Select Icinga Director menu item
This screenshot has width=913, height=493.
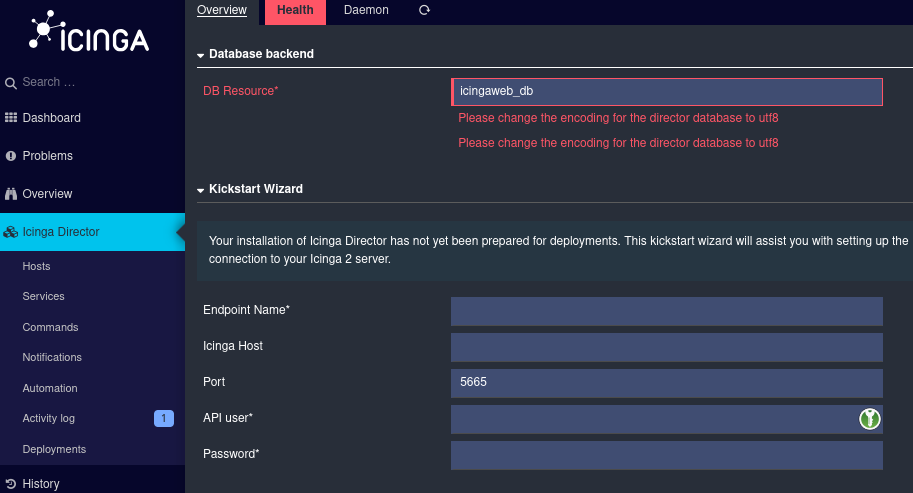click(93, 232)
